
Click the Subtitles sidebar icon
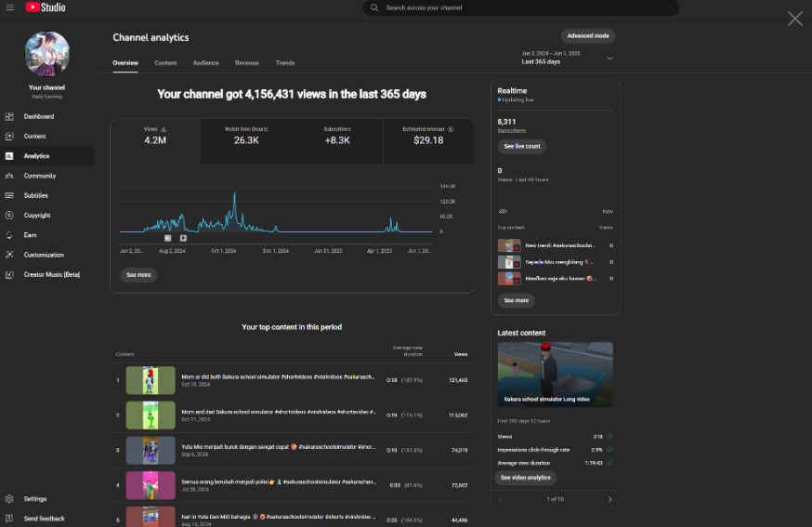tap(9, 195)
